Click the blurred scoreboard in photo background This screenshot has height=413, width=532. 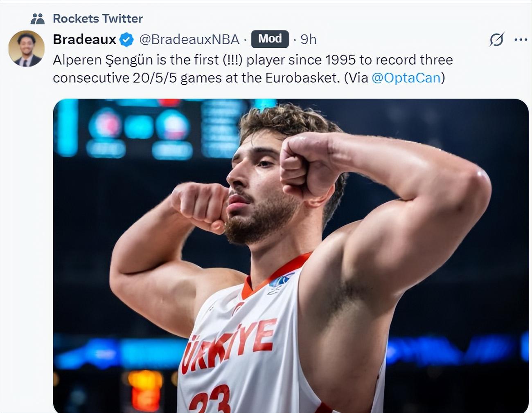[139, 128]
